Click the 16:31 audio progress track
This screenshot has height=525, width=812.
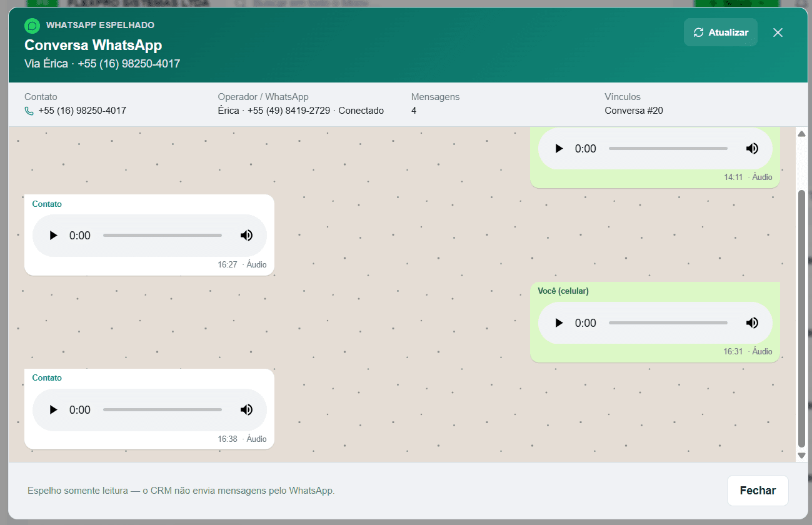pyautogui.click(x=668, y=323)
